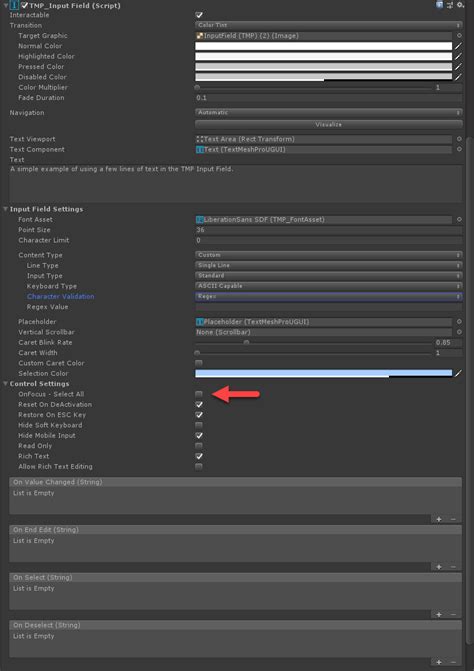Open object picker for Target Graphic
Screen dimensions: 474x671
coord(459,36)
